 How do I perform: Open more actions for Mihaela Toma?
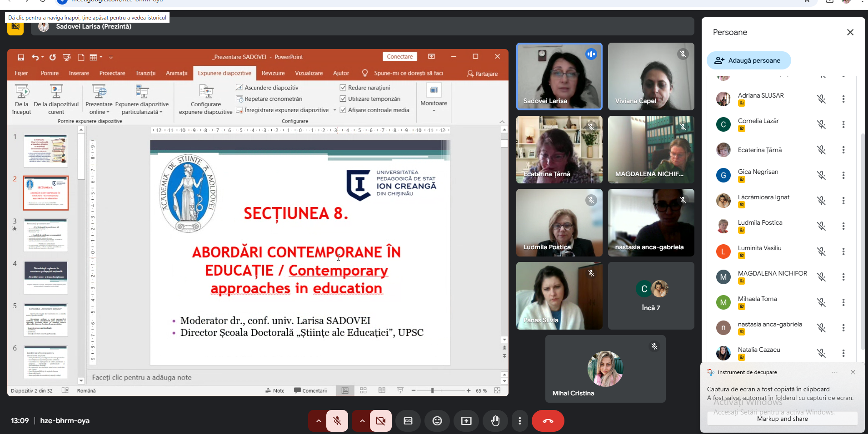(843, 302)
